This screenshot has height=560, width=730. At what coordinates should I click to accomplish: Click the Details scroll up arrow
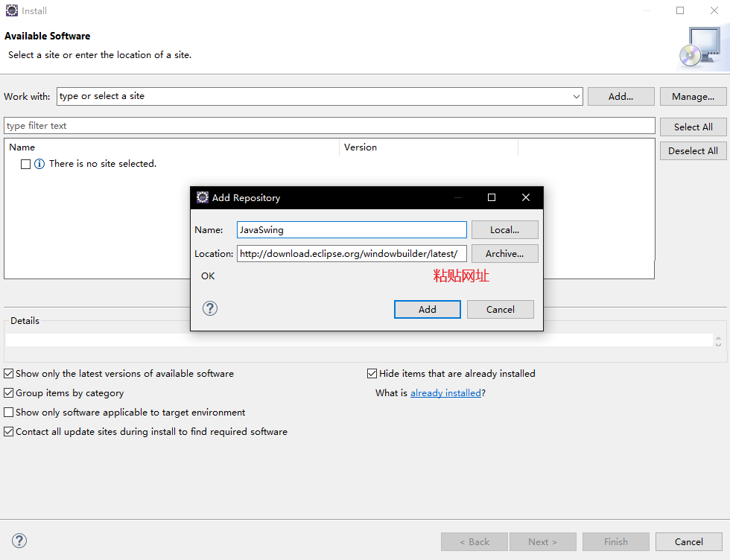pyautogui.click(x=718, y=338)
